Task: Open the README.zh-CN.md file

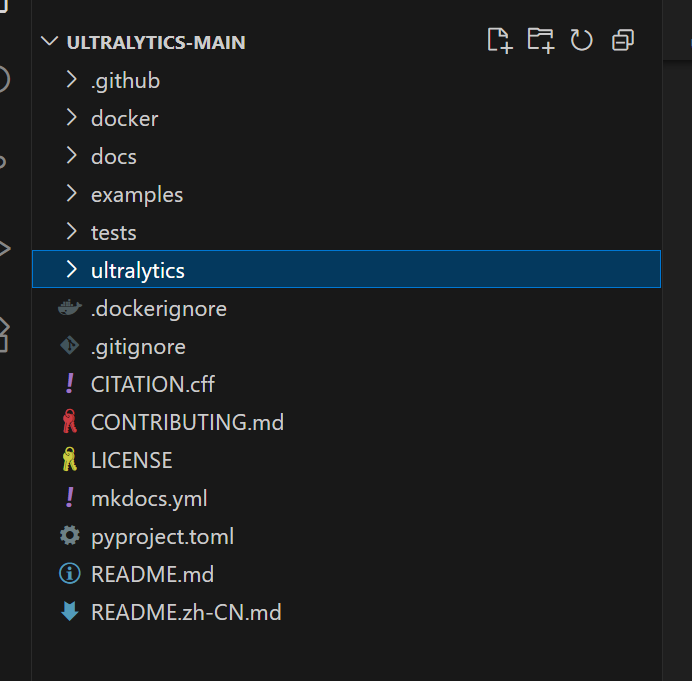Action: tap(186, 612)
